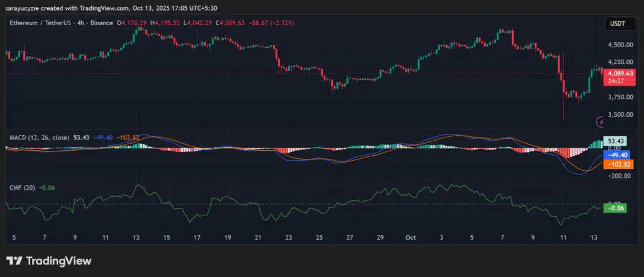Screen dimensions: 644x277
Task: Click date 5 at left end of time axis
Action: click(x=14, y=238)
